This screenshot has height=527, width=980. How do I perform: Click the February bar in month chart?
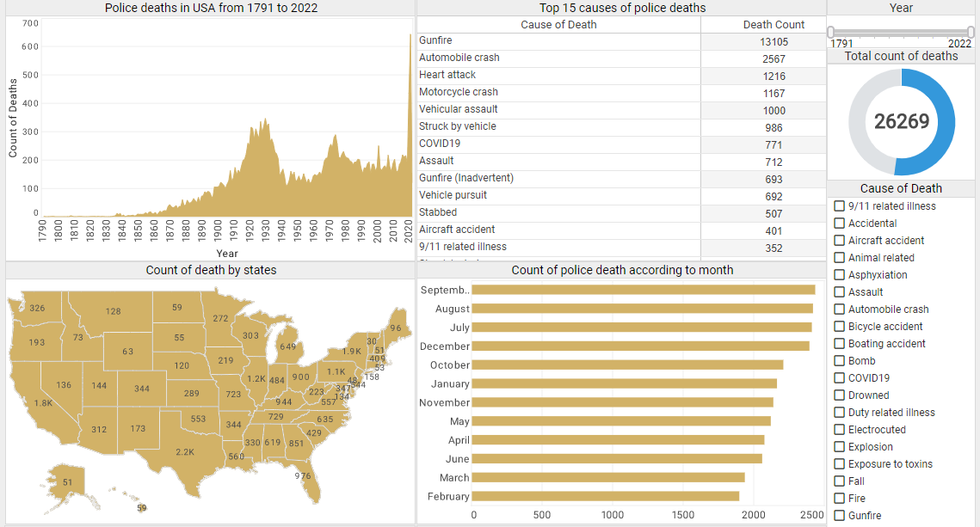(605, 496)
